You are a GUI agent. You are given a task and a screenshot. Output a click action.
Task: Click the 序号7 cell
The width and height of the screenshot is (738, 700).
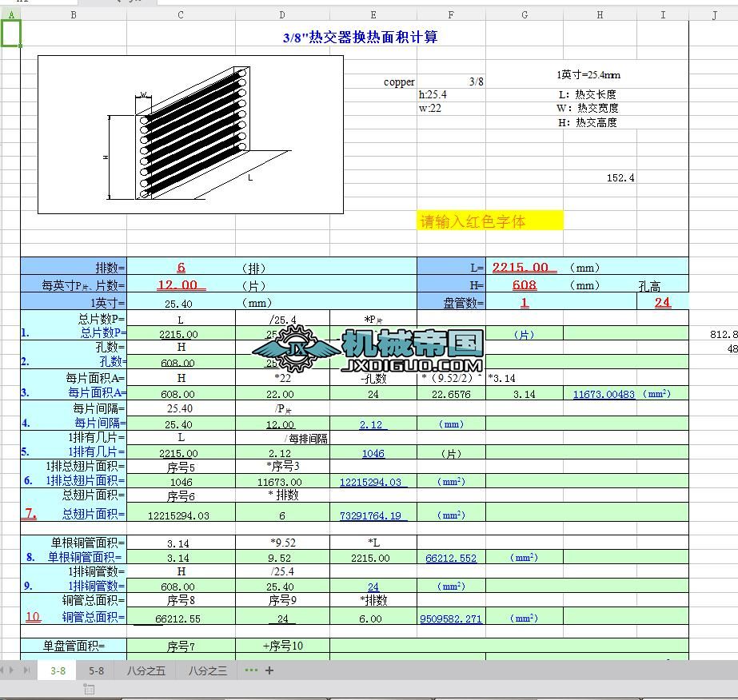click(x=181, y=646)
